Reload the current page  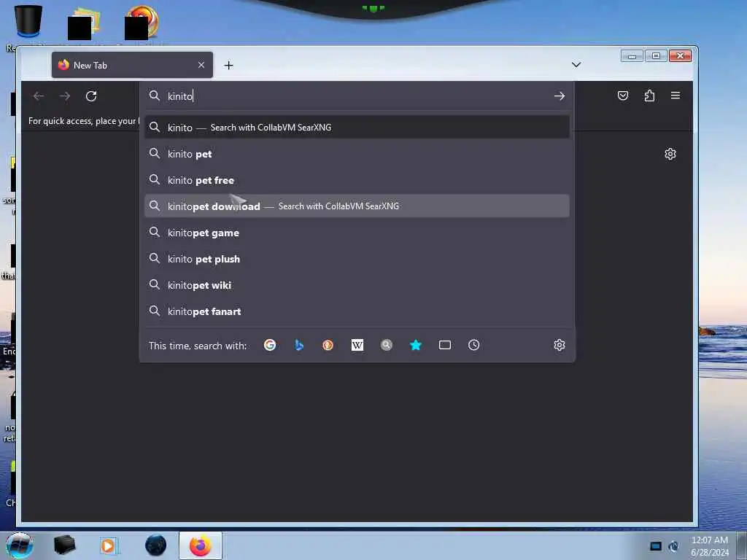(91, 96)
